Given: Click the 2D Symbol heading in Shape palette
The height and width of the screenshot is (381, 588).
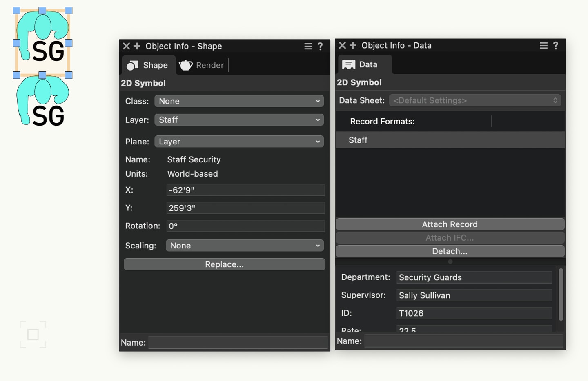Looking at the screenshot, I should 143,83.
